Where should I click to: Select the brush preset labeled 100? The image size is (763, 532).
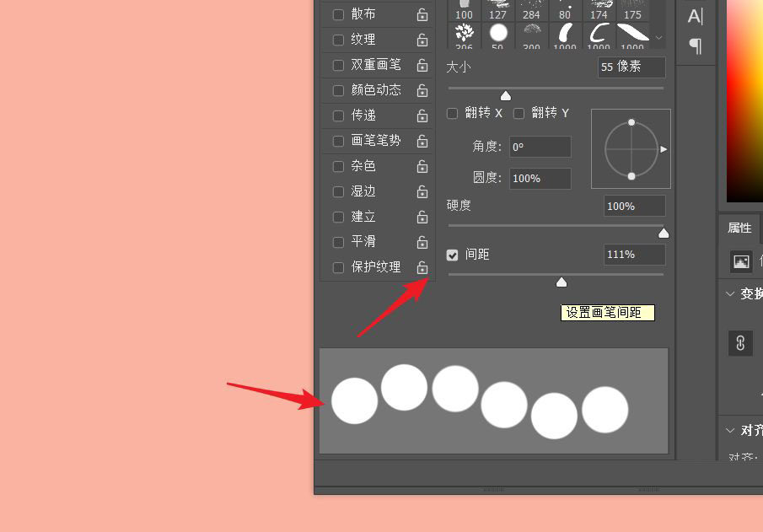tap(464, 10)
